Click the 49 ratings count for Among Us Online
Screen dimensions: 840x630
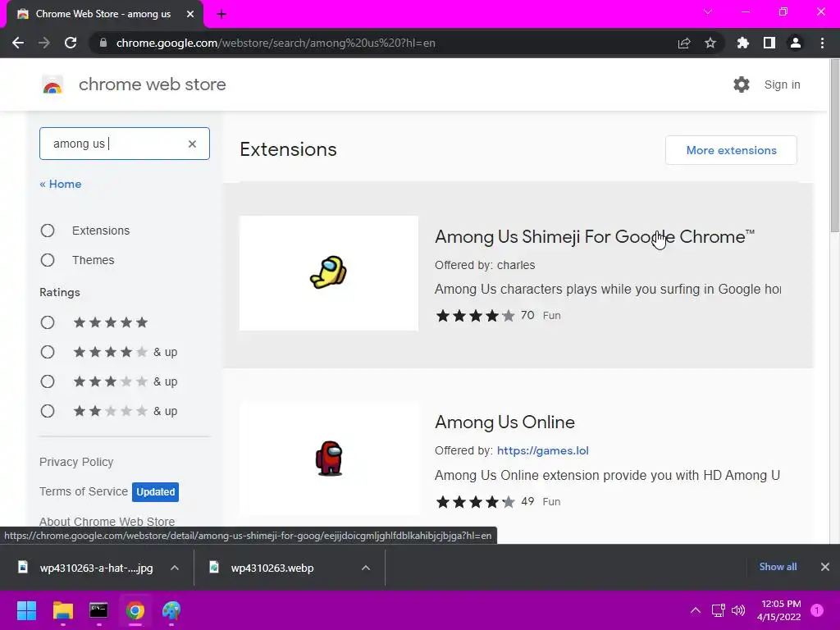pos(527,501)
